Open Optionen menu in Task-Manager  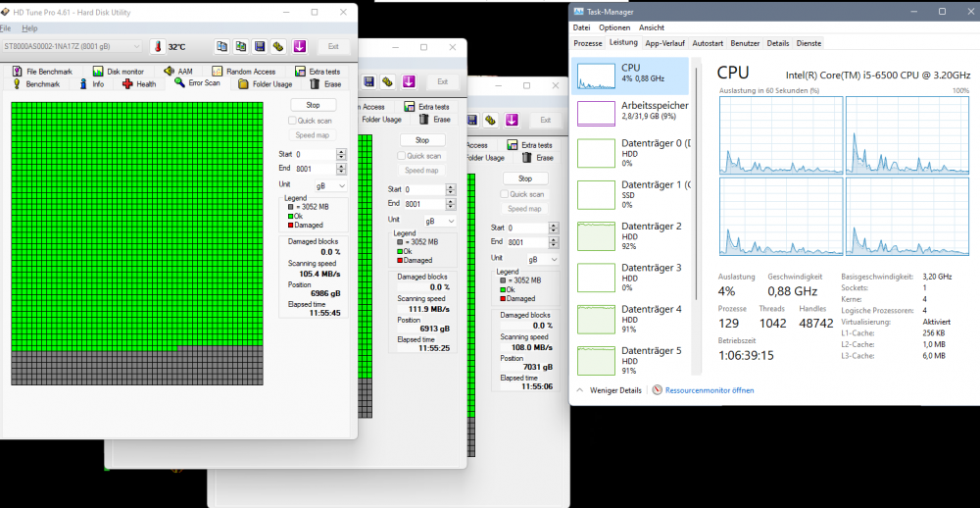614,27
